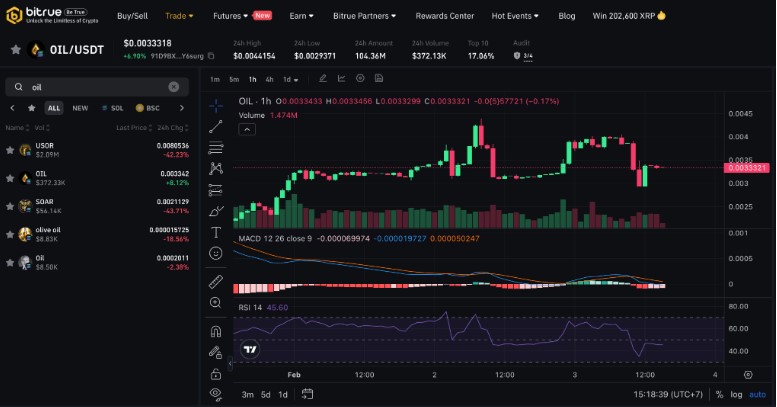Open the Blog link
Viewport: 777px width, 407px height.
(567, 16)
